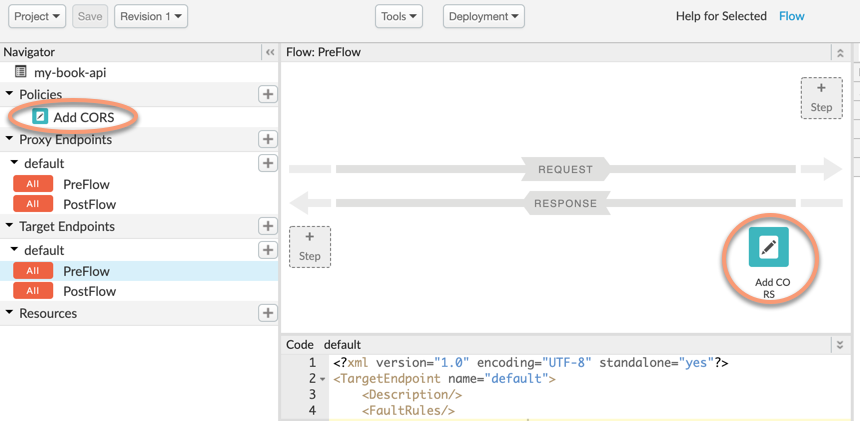Select PreFlow under Target Endpoints

pos(86,271)
